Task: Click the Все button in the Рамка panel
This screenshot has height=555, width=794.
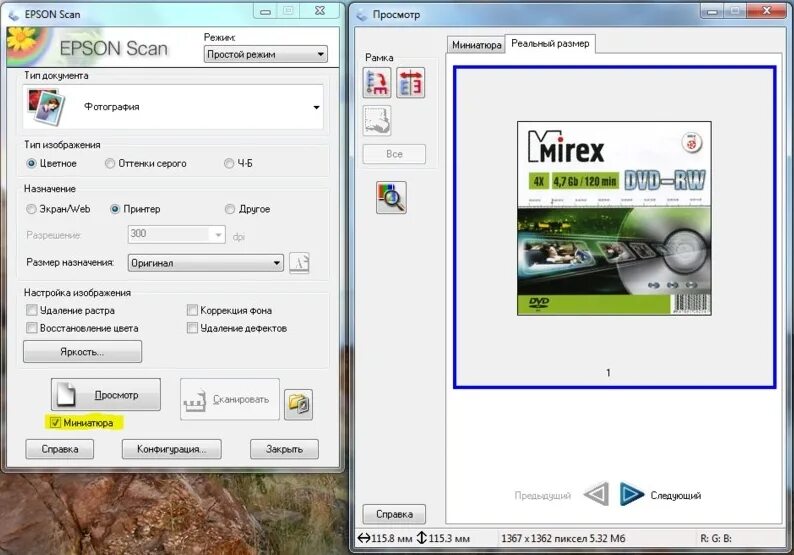Action: (x=394, y=154)
